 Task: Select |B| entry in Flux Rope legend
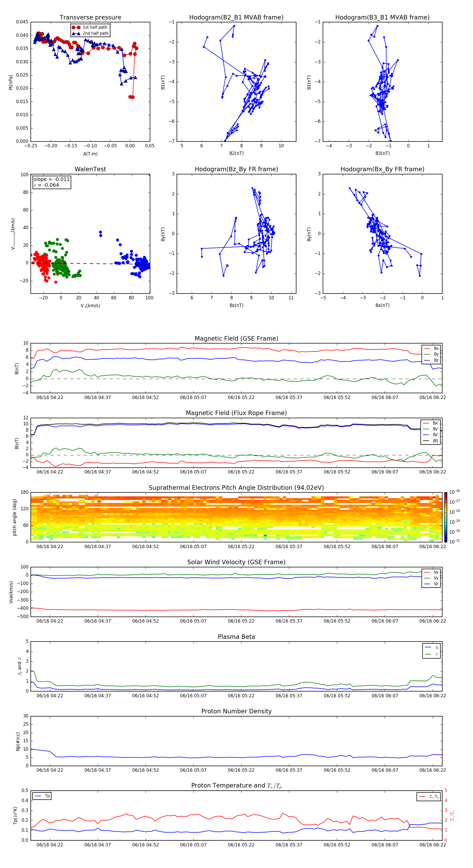click(x=431, y=441)
